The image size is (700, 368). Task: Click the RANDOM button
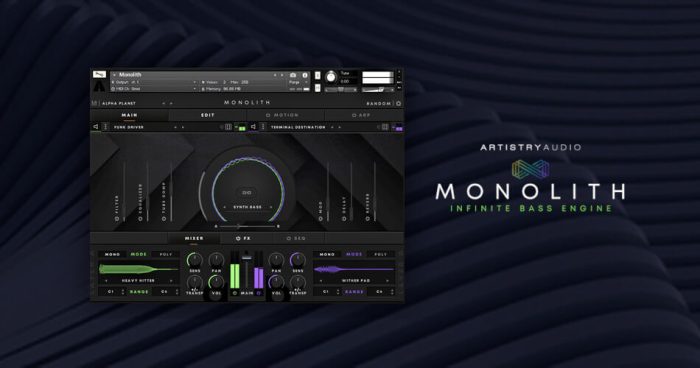pyautogui.click(x=379, y=104)
